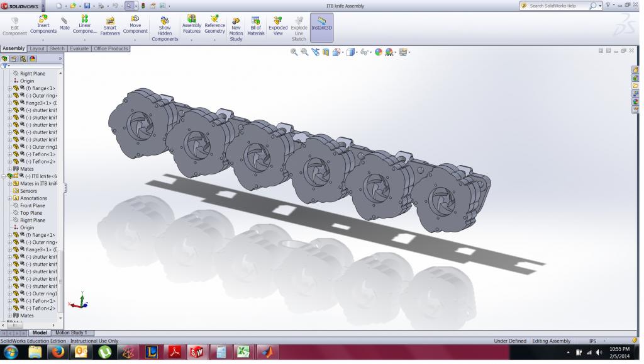Click Zoom to Fit magnifier icon
Viewport: 644px width, 364px height.
coord(294,52)
